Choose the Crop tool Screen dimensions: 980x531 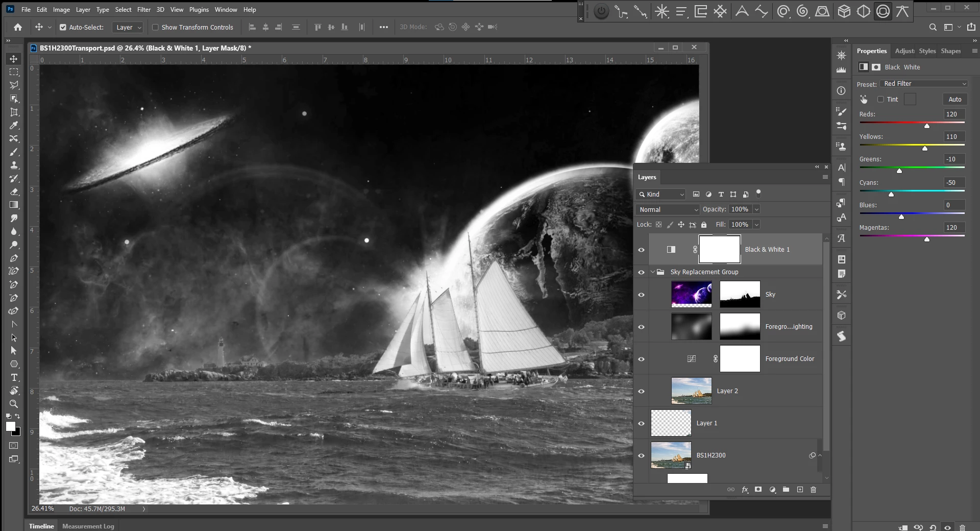[14, 112]
